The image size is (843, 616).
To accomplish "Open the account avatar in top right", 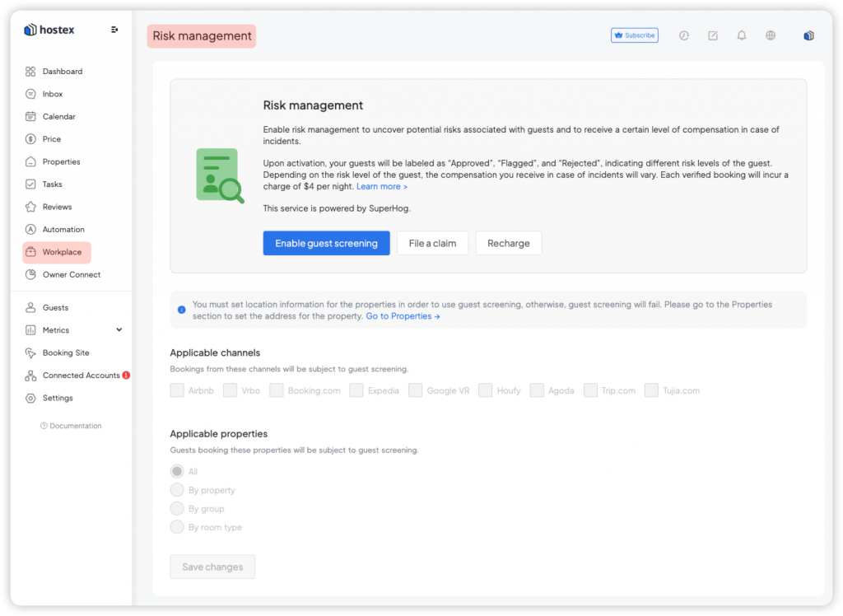I will tap(808, 35).
